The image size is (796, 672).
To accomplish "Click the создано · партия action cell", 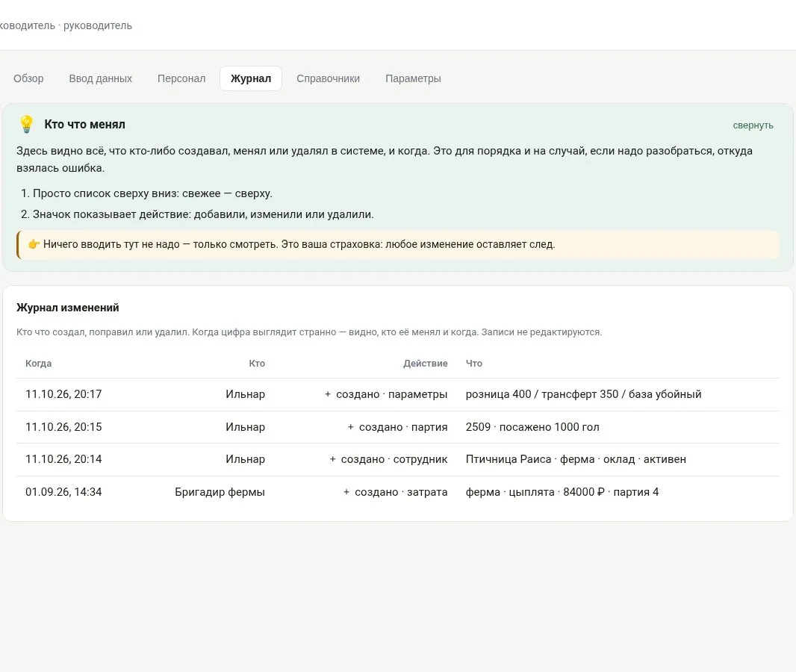I will (x=397, y=427).
